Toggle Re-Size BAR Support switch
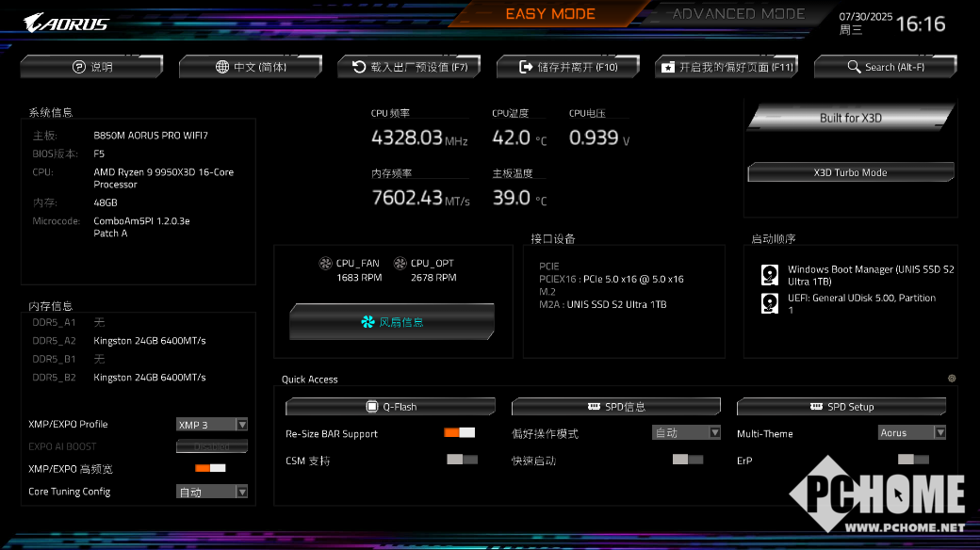 click(x=460, y=432)
